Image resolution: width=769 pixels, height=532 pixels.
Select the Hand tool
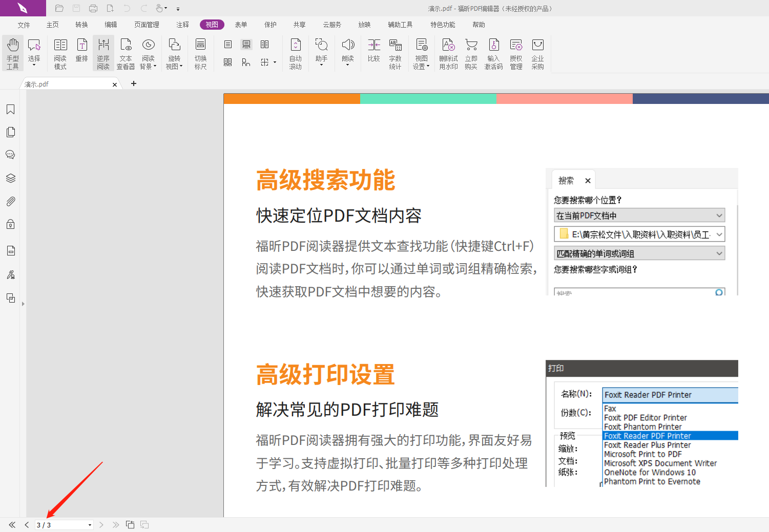tap(12, 51)
